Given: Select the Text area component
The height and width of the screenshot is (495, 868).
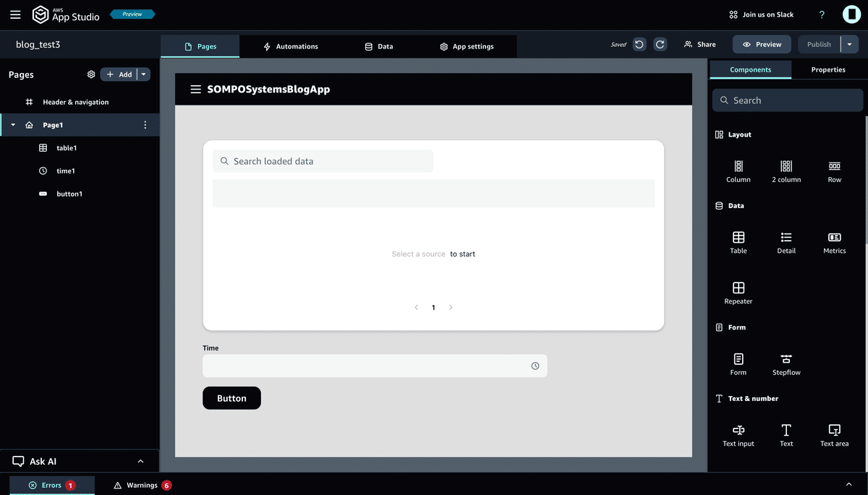Looking at the screenshot, I should click(x=834, y=434).
